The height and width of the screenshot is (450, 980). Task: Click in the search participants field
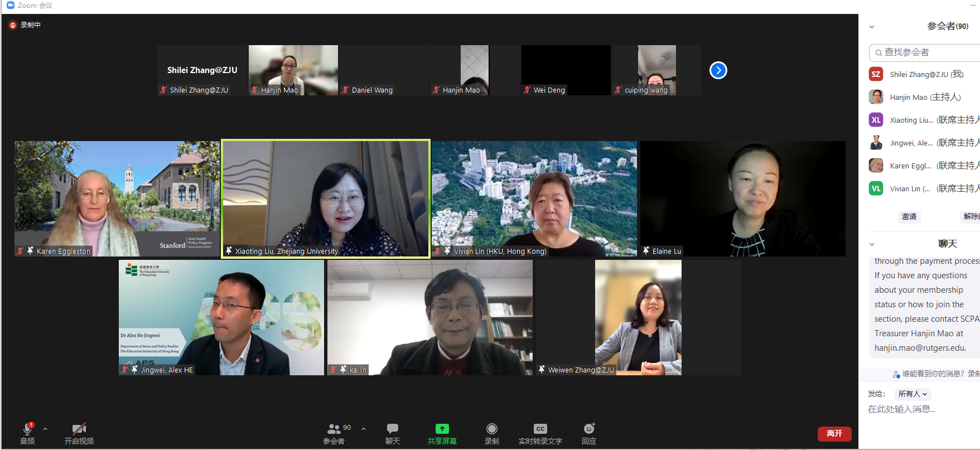coord(925,52)
